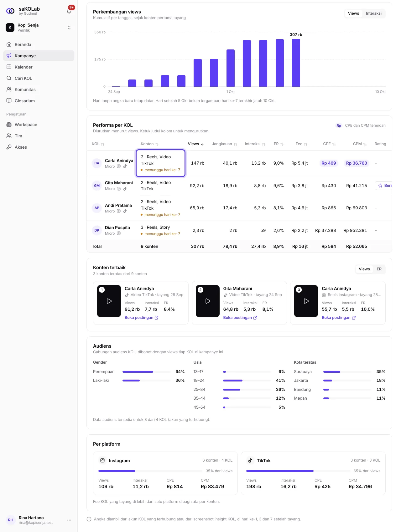This screenshot has width=401, height=532.
Task: Play the rank 1 Carla Anindya video thumbnail
Action: click(109, 301)
